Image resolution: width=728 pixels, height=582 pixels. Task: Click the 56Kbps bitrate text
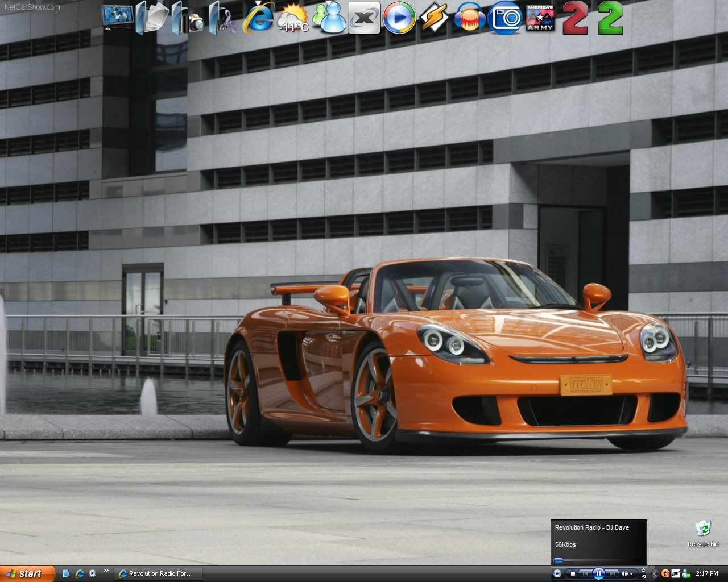[x=565, y=544]
